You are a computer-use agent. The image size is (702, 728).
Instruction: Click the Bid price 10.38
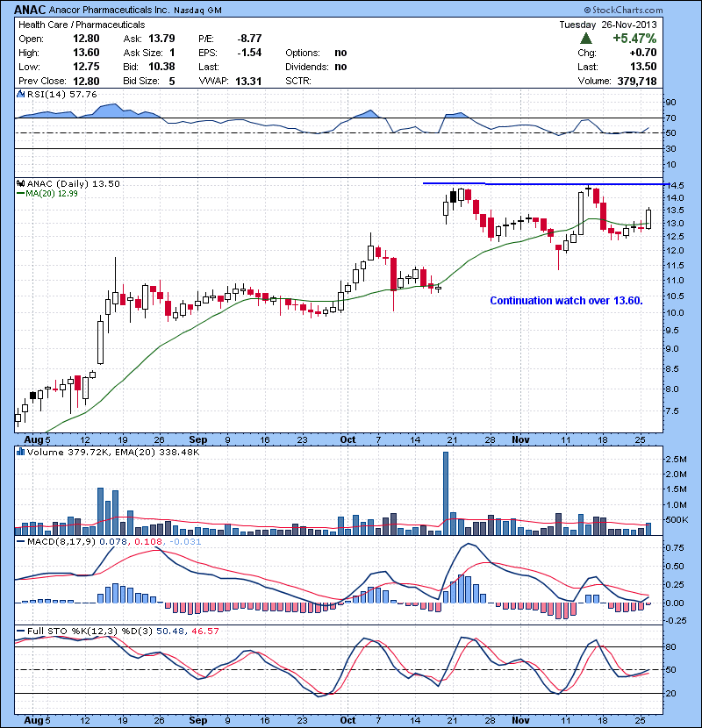click(x=161, y=67)
